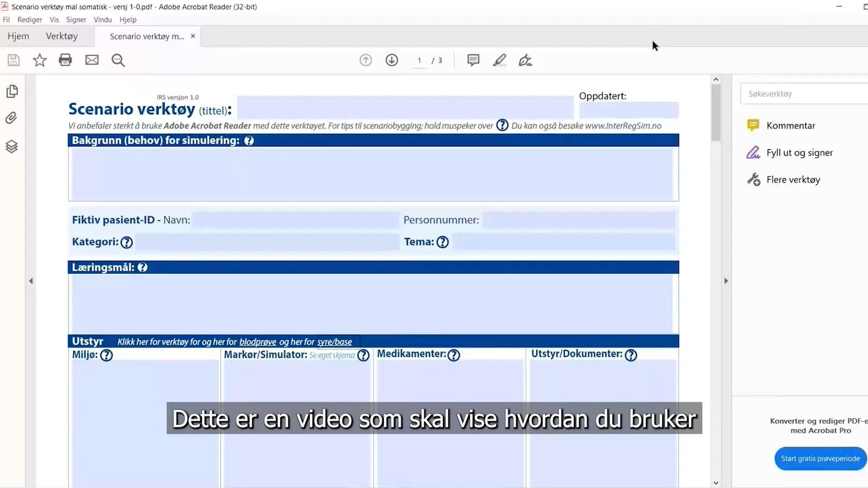Open the Vindu menu
Screen dimensions: 868x488
point(103,19)
